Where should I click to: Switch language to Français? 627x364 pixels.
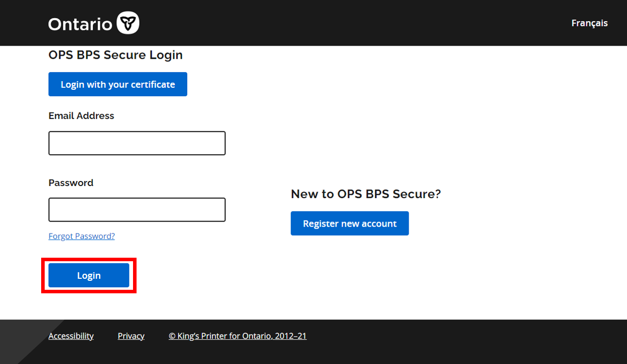tap(589, 23)
